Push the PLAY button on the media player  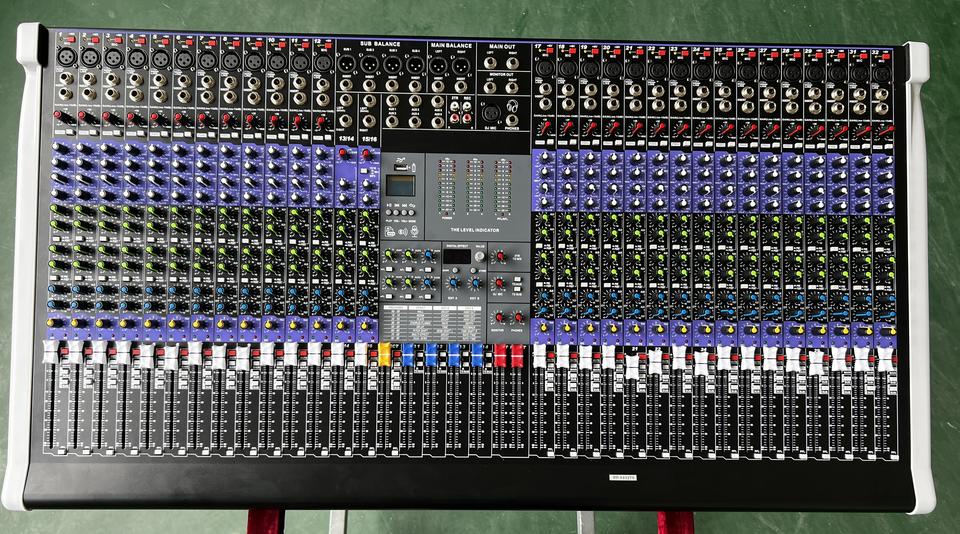coord(389,212)
